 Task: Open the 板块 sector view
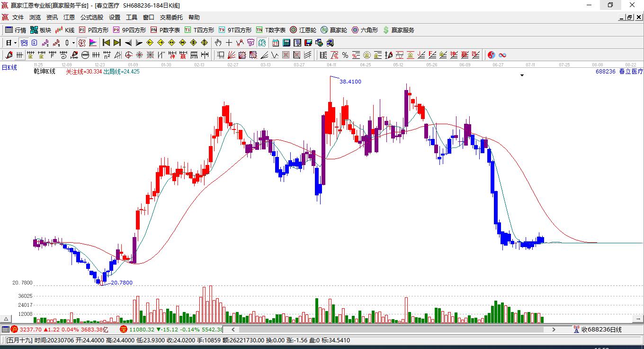tap(41, 30)
